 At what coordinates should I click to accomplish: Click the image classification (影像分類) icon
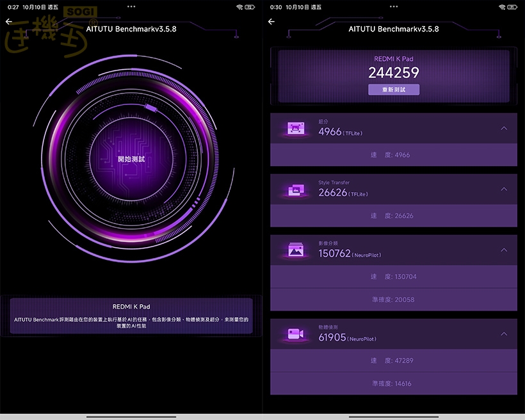click(x=295, y=250)
